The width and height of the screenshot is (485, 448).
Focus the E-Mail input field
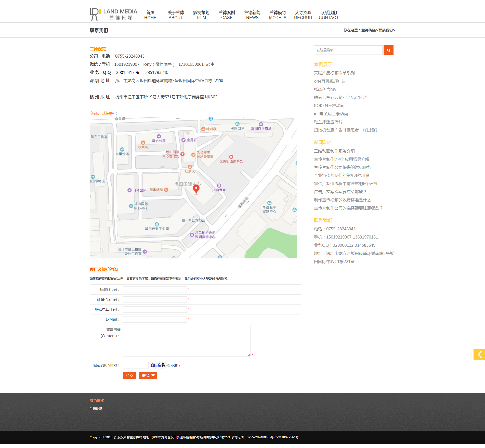point(155,319)
